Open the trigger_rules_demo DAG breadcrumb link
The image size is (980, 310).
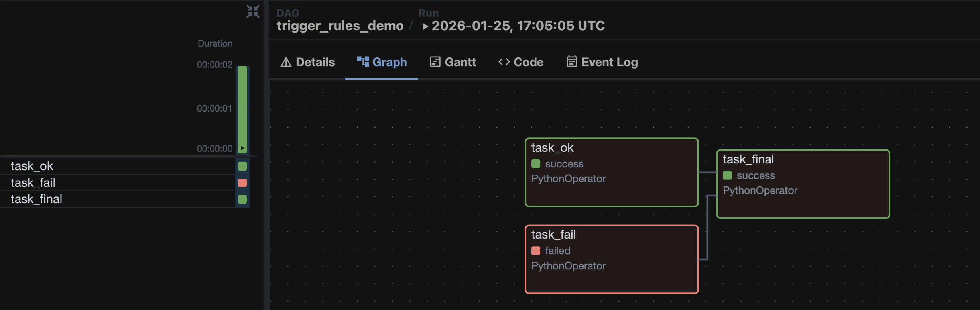point(340,26)
